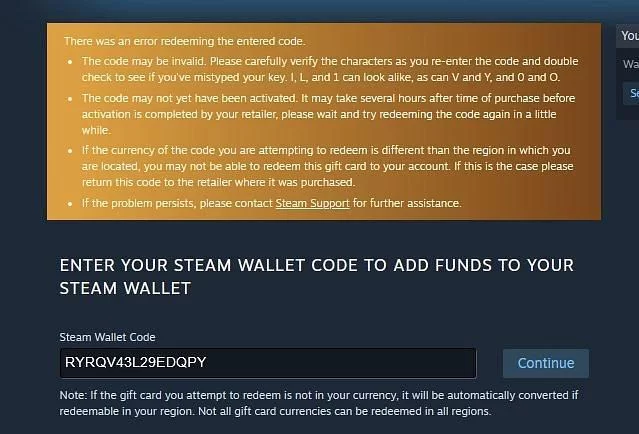Image resolution: width=639 pixels, height=434 pixels.
Task: Click the bullet dot beside 'not yet have been activated'
Action: [x=70, y=99]
